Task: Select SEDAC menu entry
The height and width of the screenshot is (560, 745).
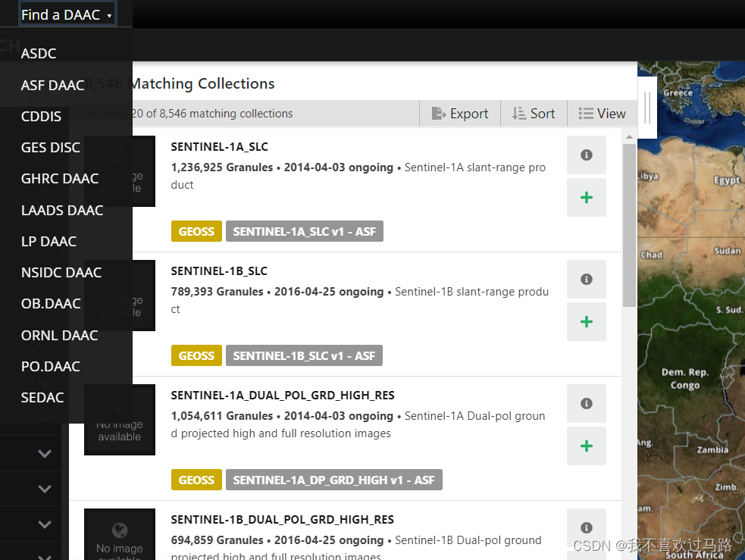Action: (42, 398)
